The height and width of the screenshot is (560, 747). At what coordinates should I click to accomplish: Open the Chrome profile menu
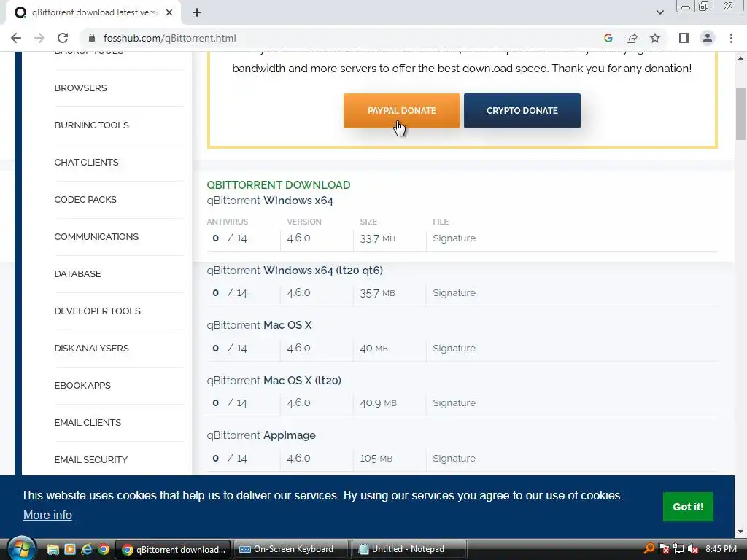pos(708,38)
